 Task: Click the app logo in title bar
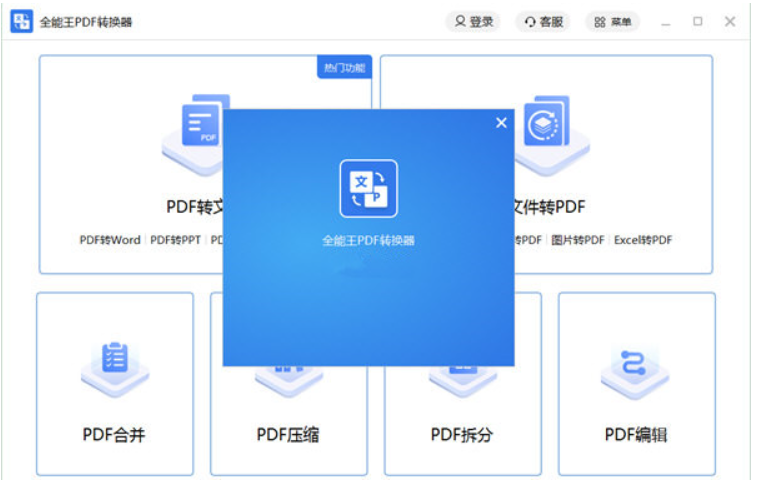point(21,21)
